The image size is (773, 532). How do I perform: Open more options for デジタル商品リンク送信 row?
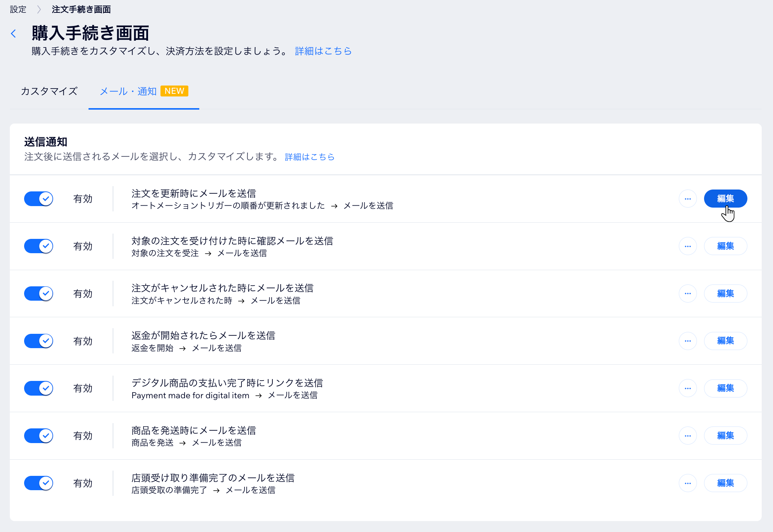tap(687, 388)
